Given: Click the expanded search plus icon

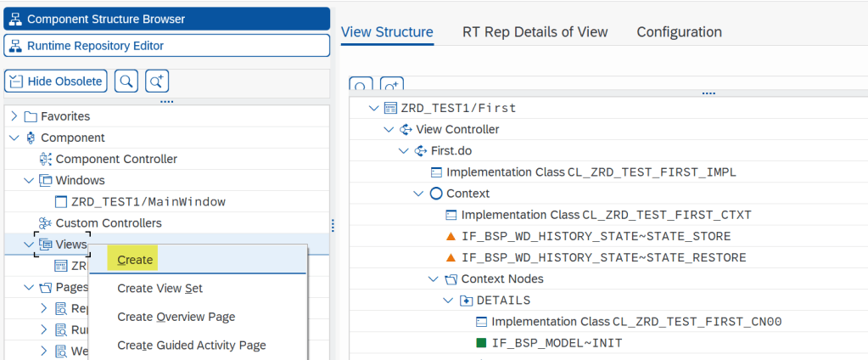Looking at the screenshot, I should click(157, 82).
